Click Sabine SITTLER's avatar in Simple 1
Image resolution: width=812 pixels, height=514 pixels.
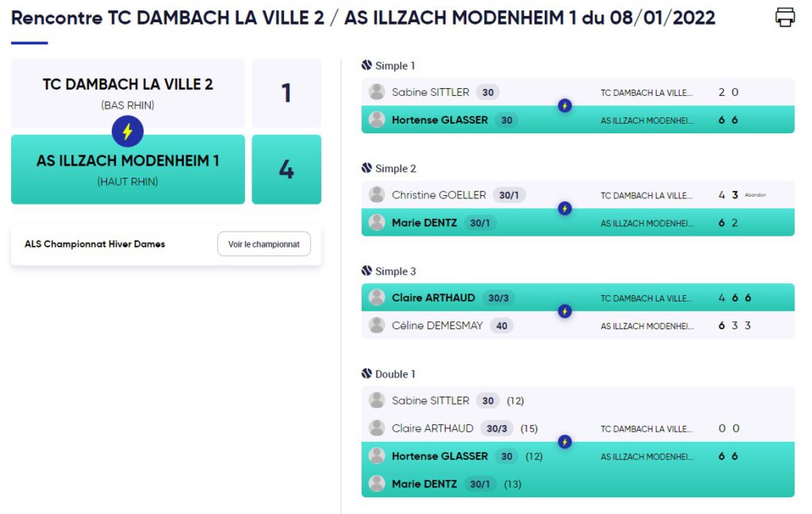377,92
